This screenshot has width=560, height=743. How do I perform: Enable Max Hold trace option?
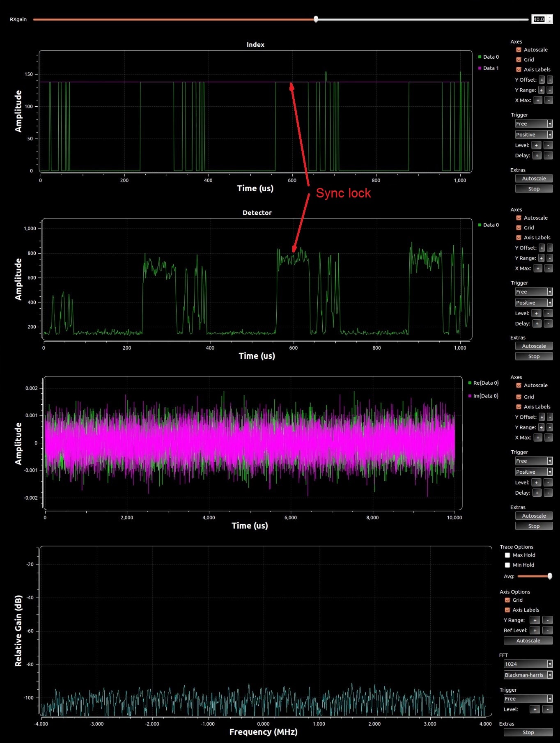pos(507,555)
